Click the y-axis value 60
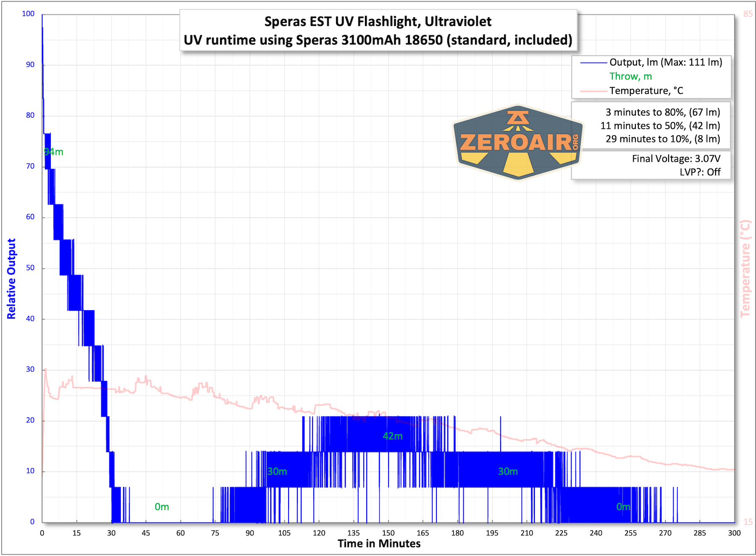Viewport: 756px width, 556px height. 30,217
